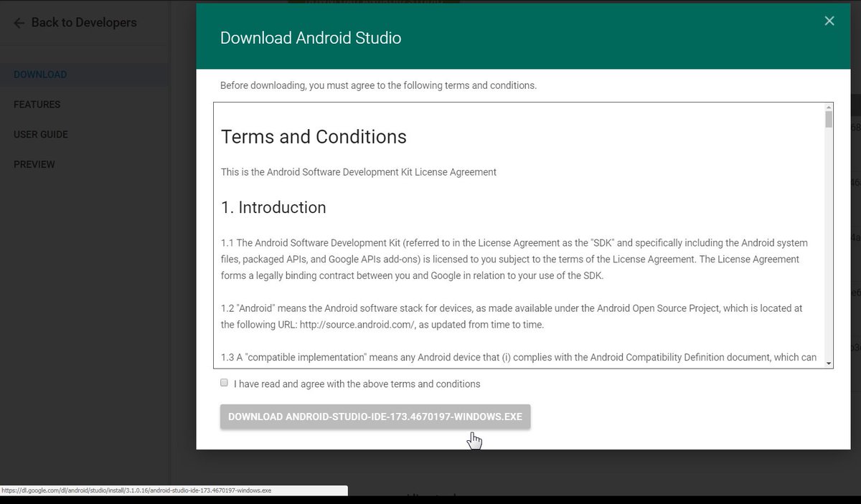Click the 'Before downloading, you must agree' text
The image size is (861, 504).
(378, 85)
